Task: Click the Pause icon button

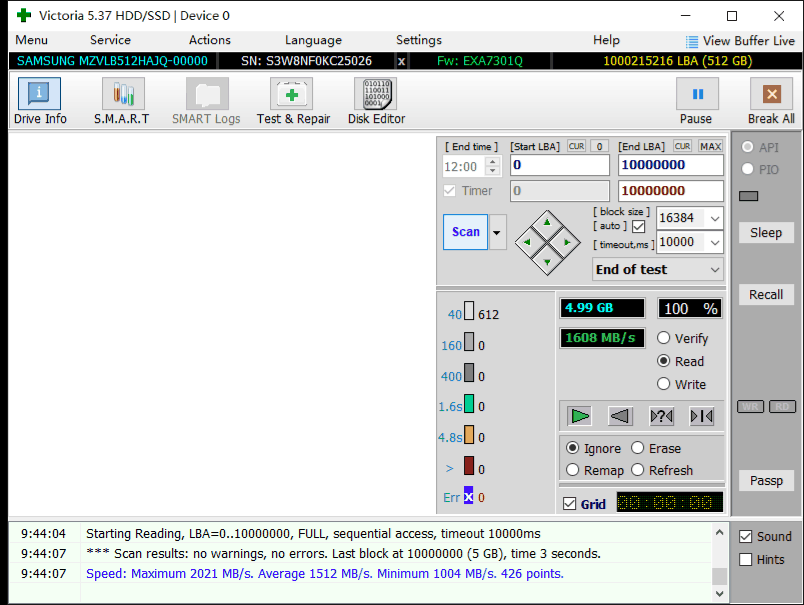Action: tap(697, 94)
